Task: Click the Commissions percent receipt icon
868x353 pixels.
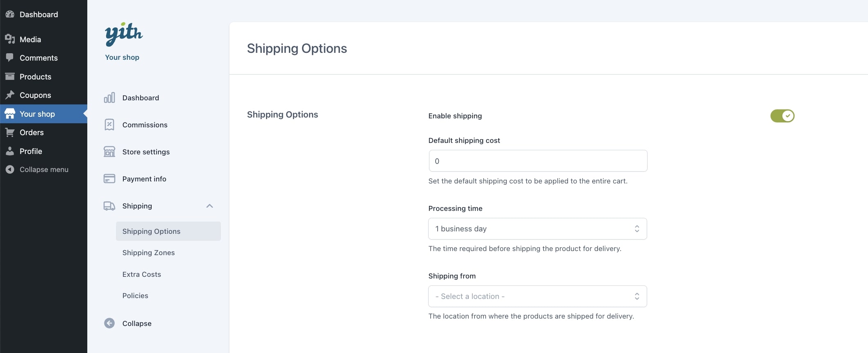Action: (109, 125)
